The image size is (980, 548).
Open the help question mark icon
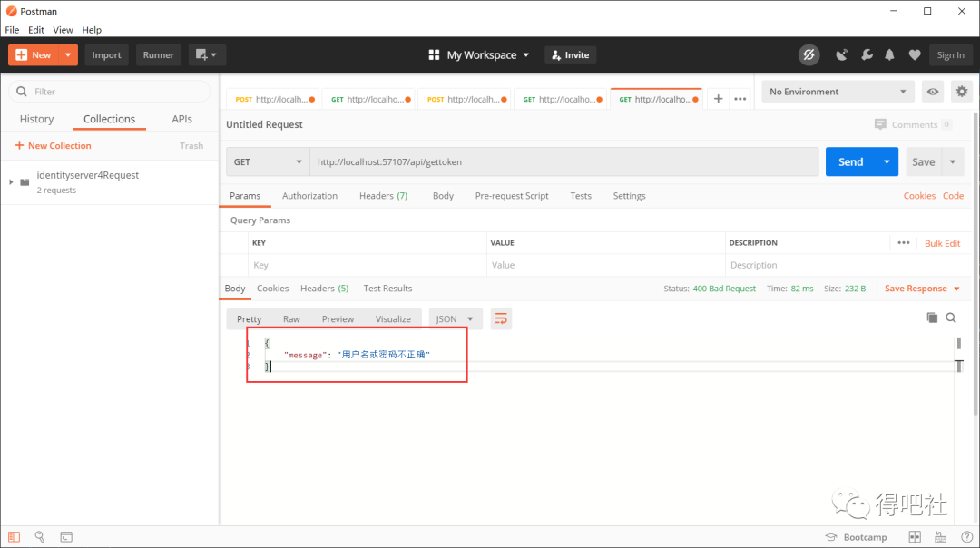point(966,537)
